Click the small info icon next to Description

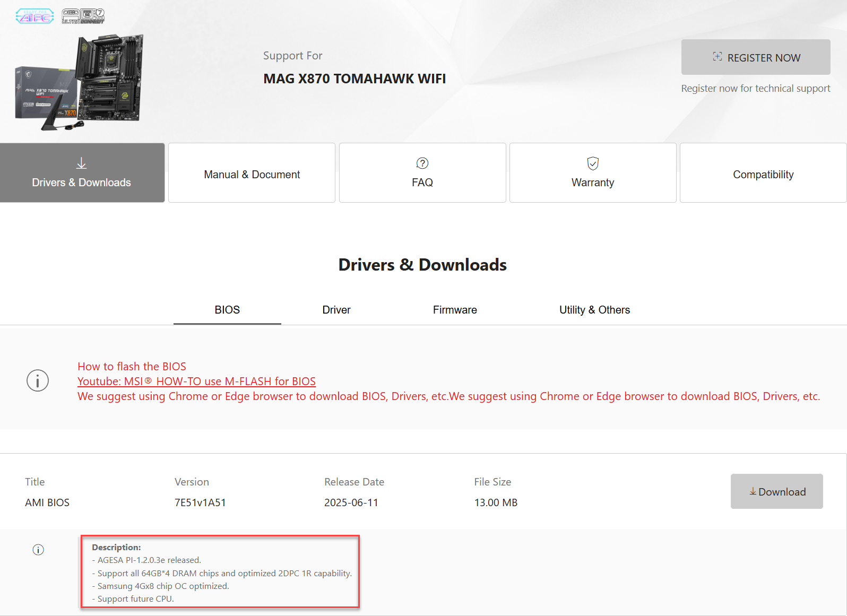[38, 550]
